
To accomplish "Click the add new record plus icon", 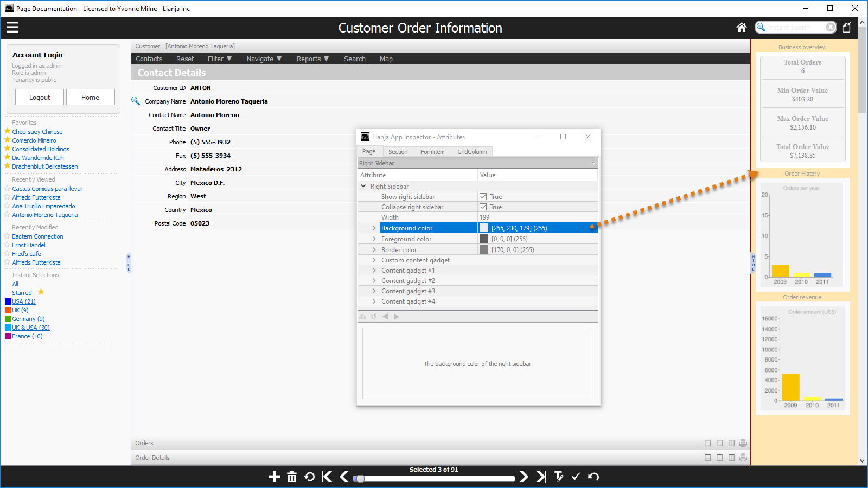I will (275, 477).
